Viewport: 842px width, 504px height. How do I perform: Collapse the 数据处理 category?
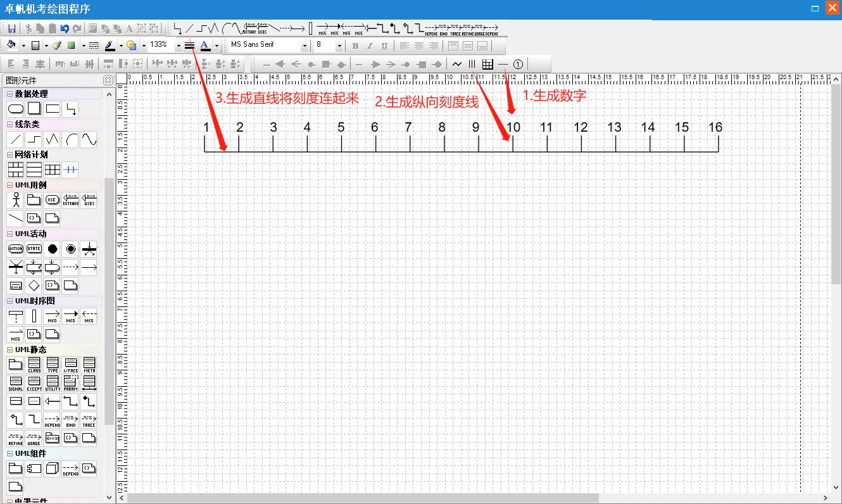[10, 94]
